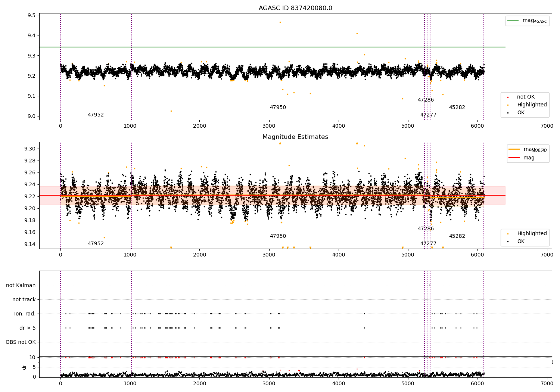Click '45282' in the Magnitude Estimates plot
Viewport: 560px width, 392px height.
[457, 236]
